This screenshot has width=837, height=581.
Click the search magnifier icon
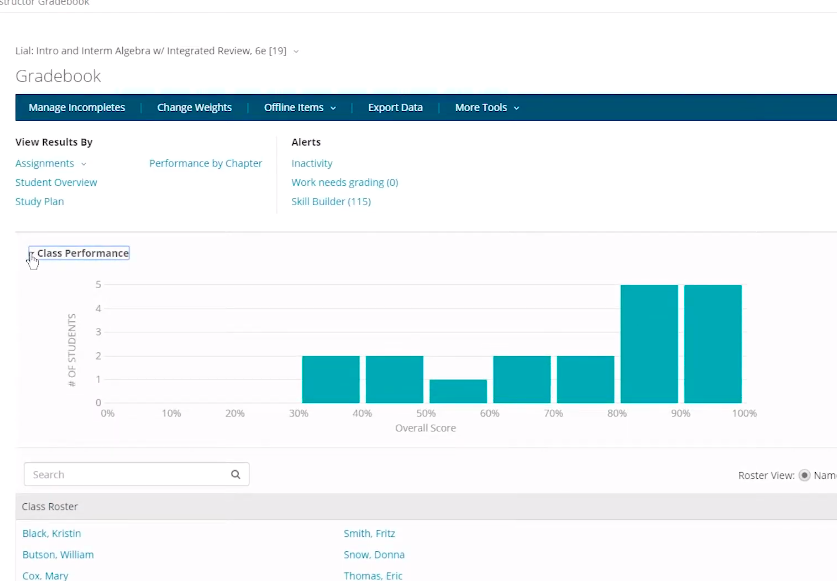coord(235,474)
